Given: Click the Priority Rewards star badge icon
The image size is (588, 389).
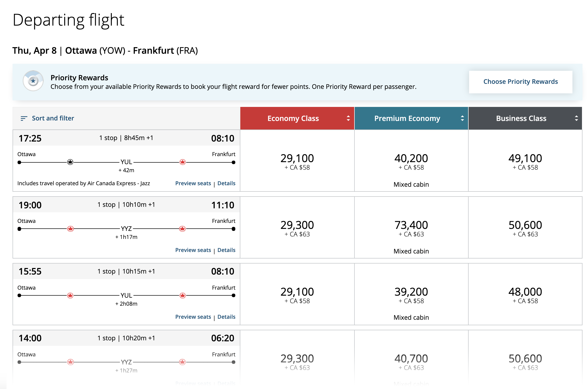Looking at the screenshot, I should pos(33,81).
